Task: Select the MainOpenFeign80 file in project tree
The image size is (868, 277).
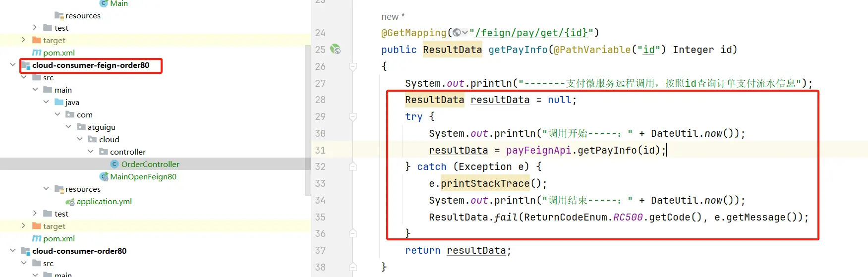Action: click(x=143, y=176)
